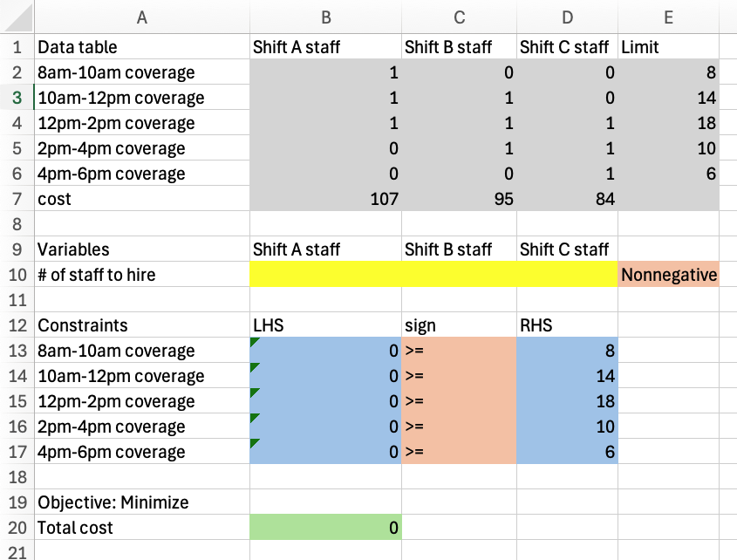Click column header A

[141, 17]
